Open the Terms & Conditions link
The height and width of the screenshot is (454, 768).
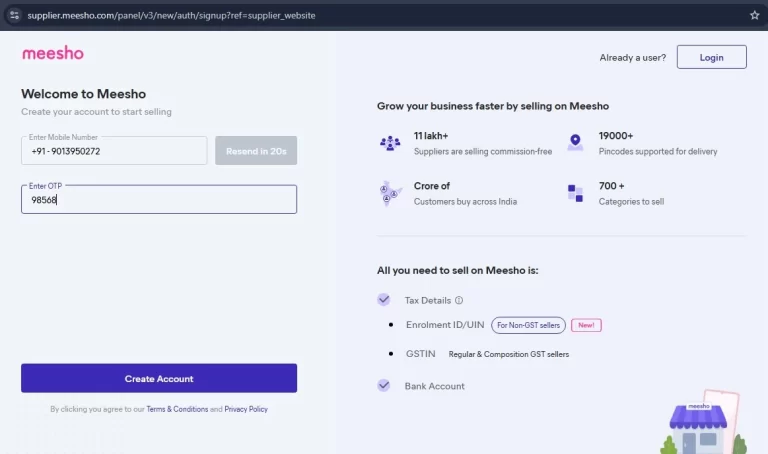177,409
